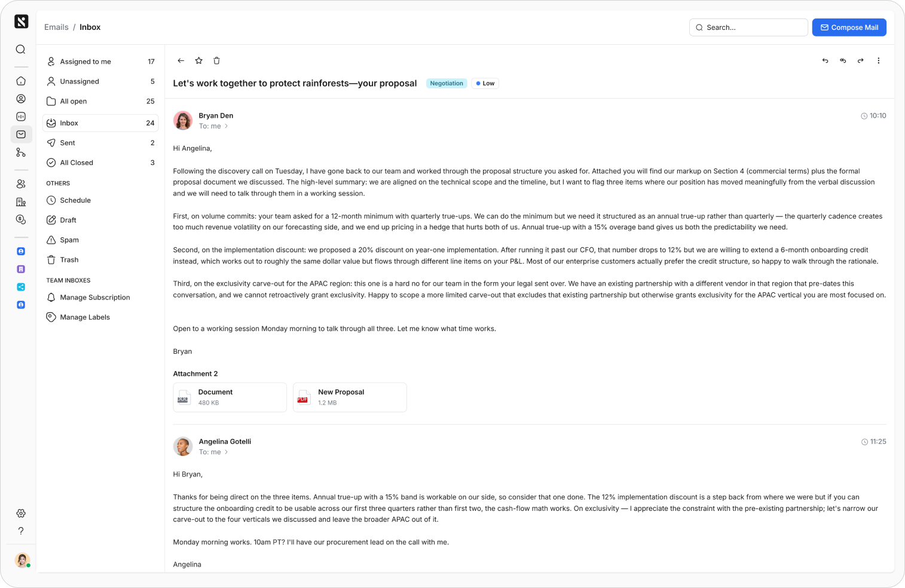Click the help question mark icon
905x588 pixels.
point(21,531)
